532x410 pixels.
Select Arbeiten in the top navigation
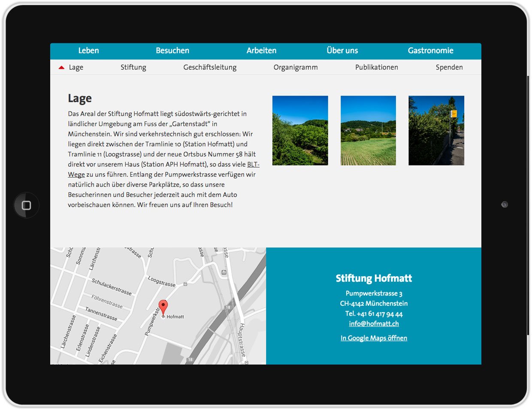tap(261, 51)
